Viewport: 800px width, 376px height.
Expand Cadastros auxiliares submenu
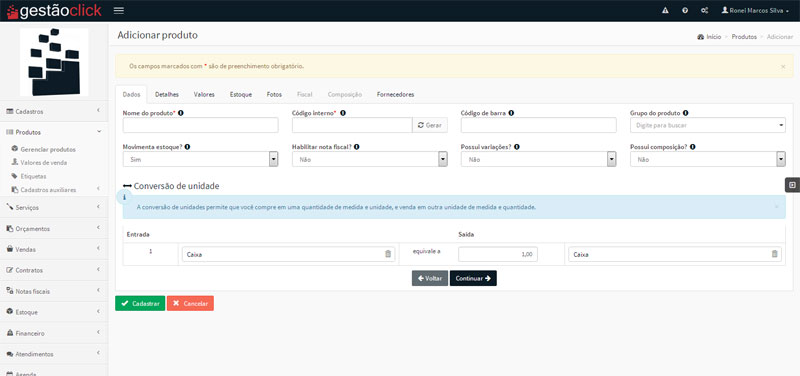55,189
